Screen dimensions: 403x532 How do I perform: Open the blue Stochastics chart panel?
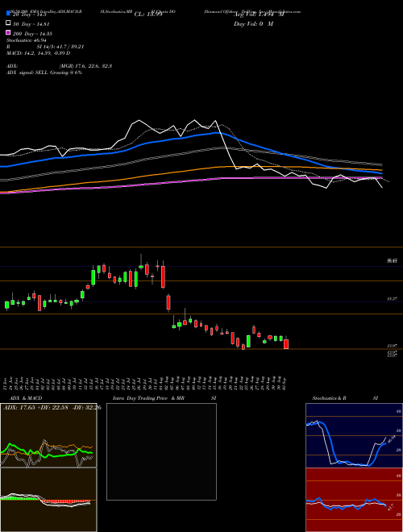[x=354, y=435]
